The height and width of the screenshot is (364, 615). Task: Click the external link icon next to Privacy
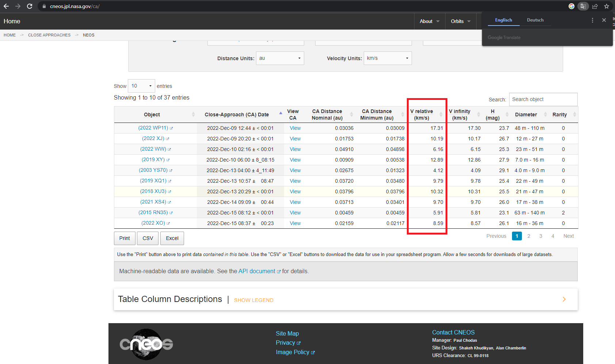[x=299, y=343]
